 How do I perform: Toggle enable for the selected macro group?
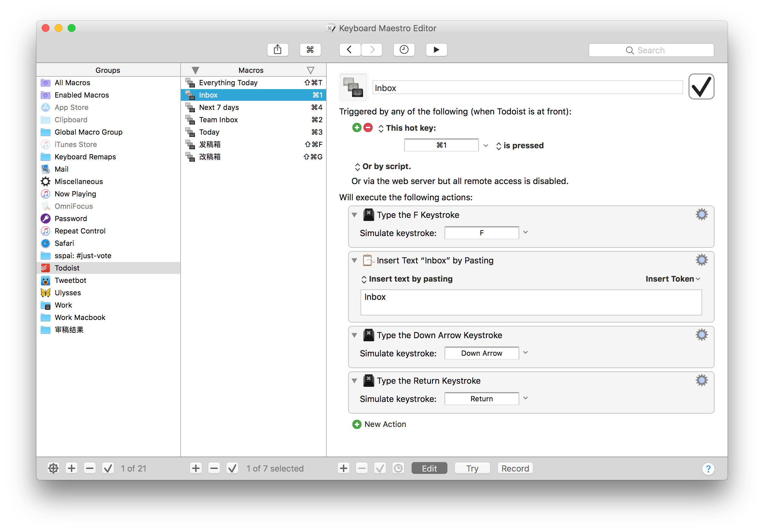(108, 469)
